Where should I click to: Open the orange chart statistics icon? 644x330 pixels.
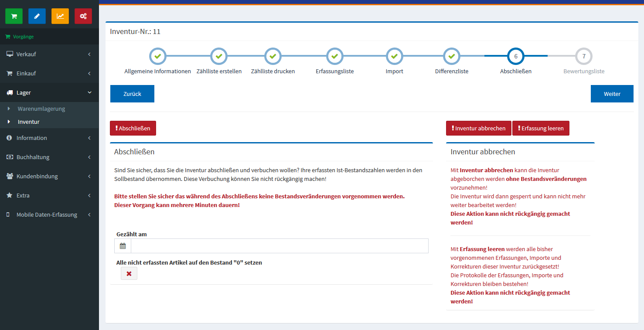point(60,16)
